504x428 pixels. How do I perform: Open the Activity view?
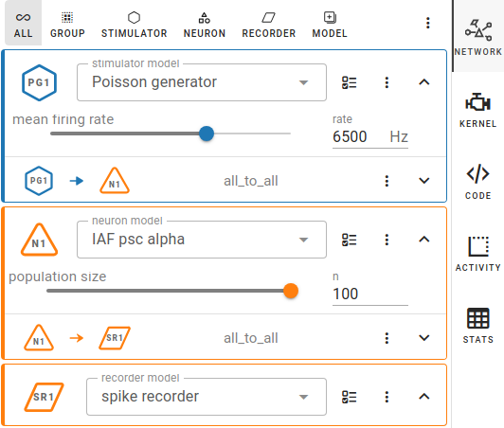point(478,254)
